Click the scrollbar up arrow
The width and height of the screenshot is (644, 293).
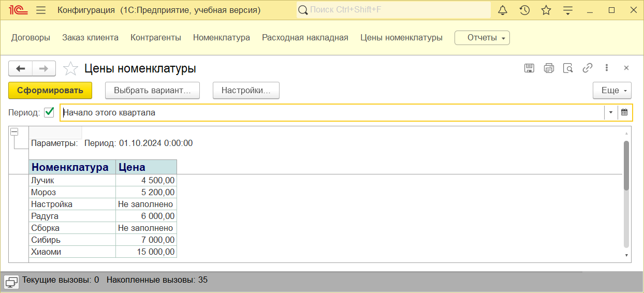point(626,134)
